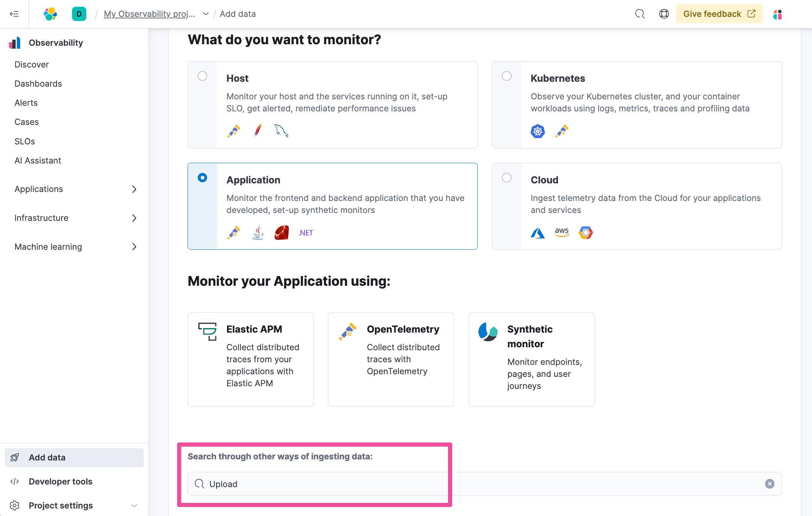Clear the ingest search field
This screenshot has height=516, width=812.
(770, 484)
